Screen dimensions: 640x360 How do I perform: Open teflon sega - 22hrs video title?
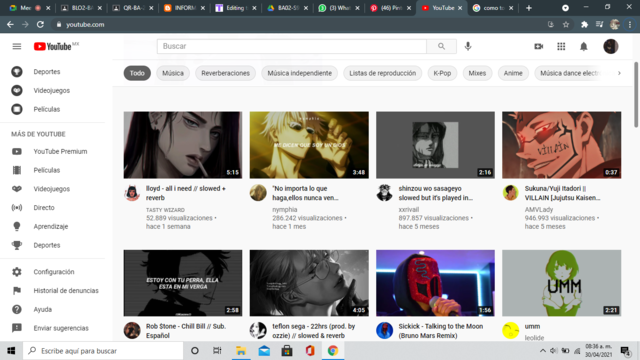click(314, 331)
